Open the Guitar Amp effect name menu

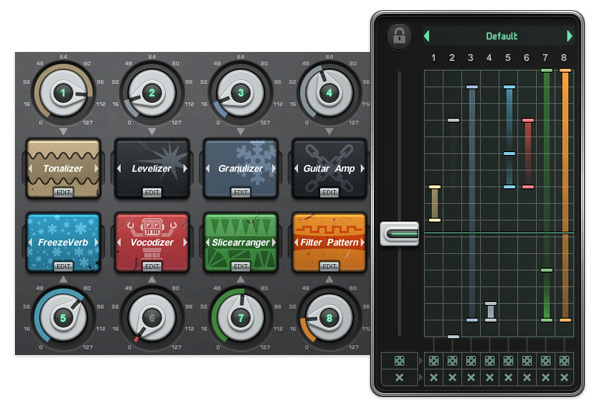[x=329, y=168]
